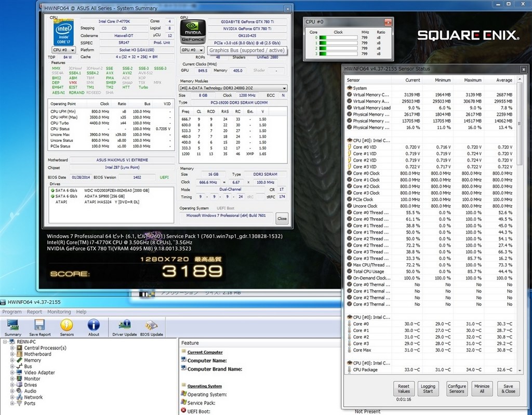This screenshot has width=532, height=415.
Task: Click the Network tree icon
Action: coord(19,397)
